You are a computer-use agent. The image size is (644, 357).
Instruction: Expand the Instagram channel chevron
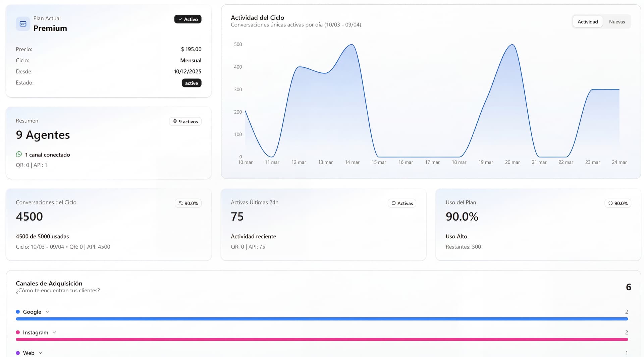pyautogui.click(x=54, y=333)
